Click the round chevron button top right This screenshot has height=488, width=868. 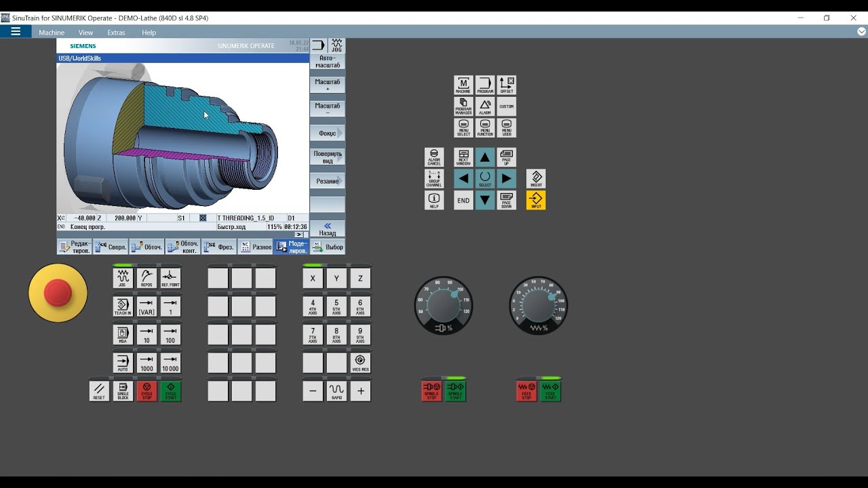862,32
